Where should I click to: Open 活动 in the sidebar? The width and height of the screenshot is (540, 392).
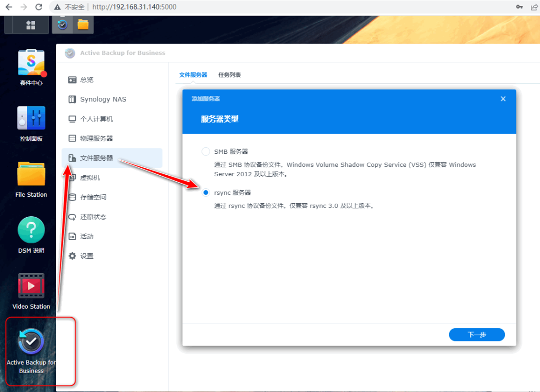point(112,236)
